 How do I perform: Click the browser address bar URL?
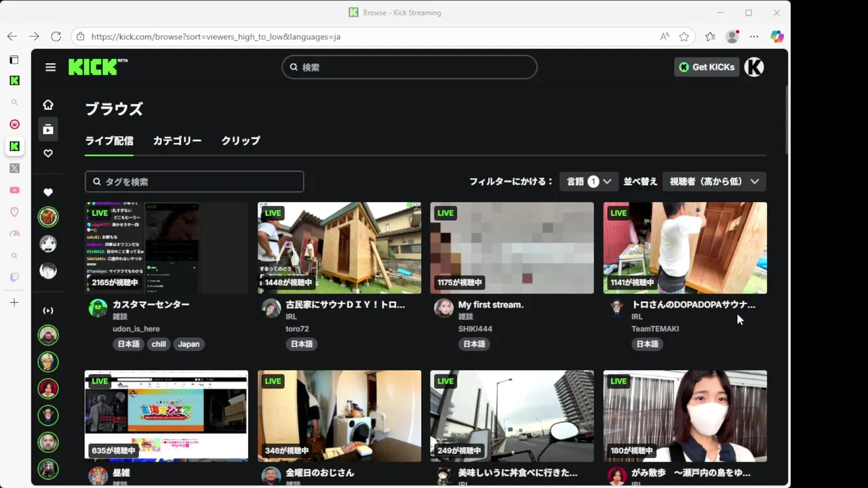pos(216,37)
